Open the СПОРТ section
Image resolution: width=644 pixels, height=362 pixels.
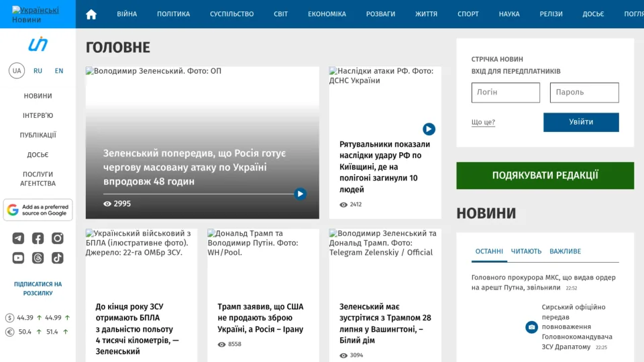(x=468, y=14)
